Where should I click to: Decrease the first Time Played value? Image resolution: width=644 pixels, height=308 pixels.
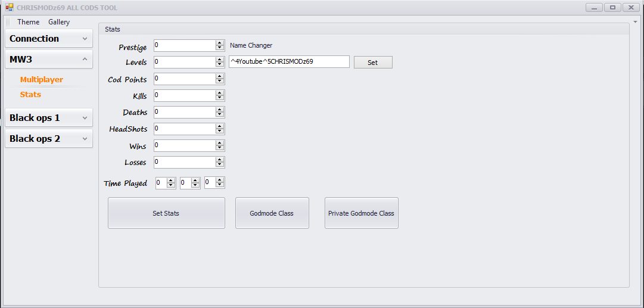click(171, 185)
